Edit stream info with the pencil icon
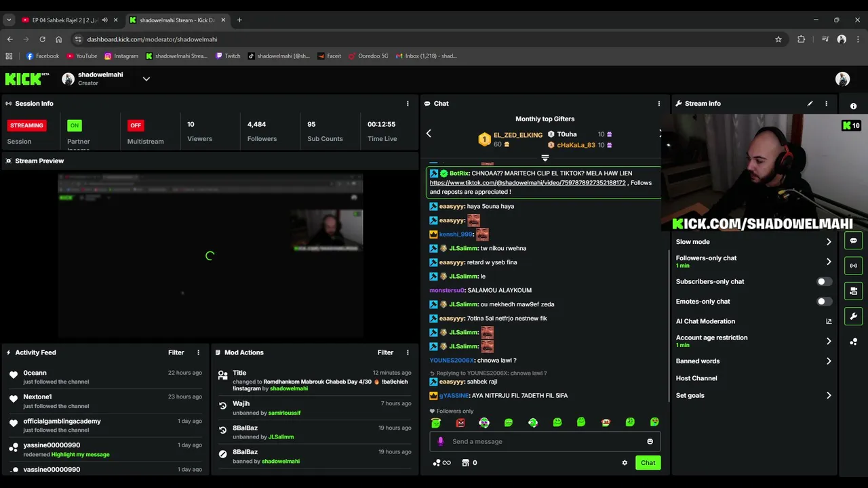The height and width of the screenshot is (488, 868). click(x=810, y=104)
